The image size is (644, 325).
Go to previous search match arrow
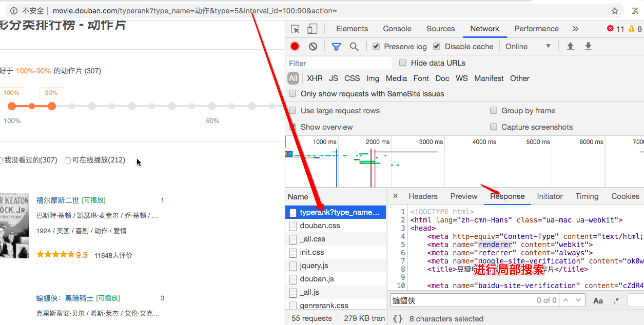[x=565, y=300]
